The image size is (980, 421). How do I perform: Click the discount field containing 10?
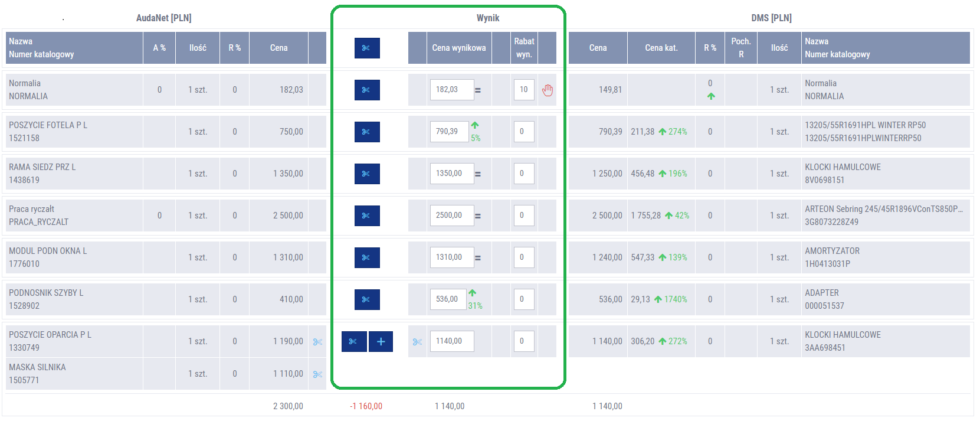[x=524, y=90]
